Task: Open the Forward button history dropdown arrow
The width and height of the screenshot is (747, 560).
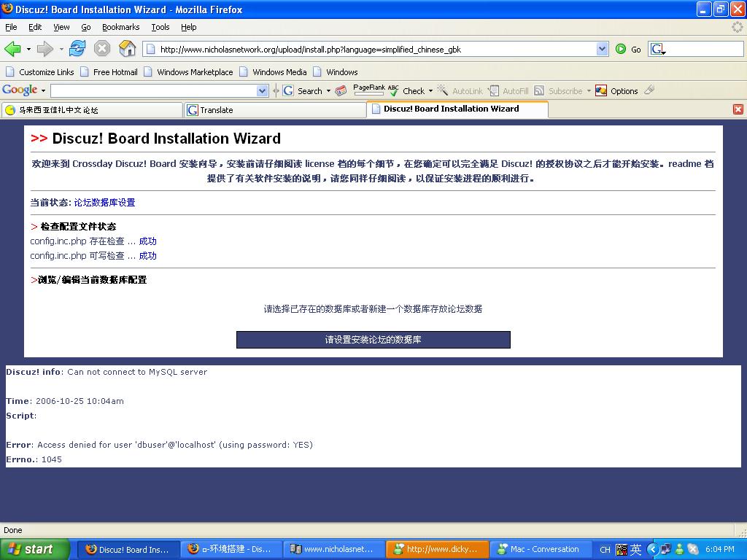Action: 61,49
